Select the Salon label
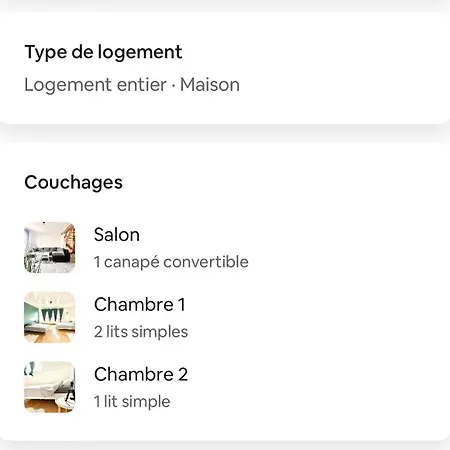The image size is (450, 450). click(117, 234)
